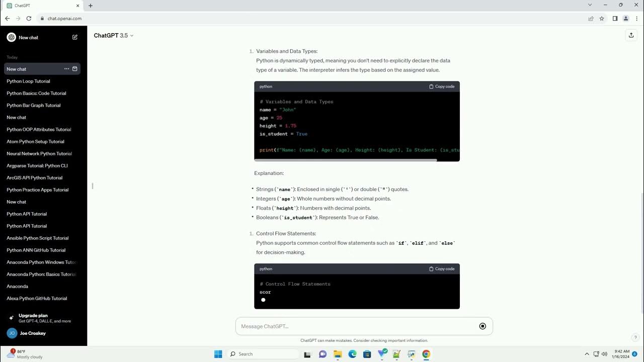Open Microsoft Store from the taskbar
Image resolution: width=644 pixels, height=362 pixels.
point(367,354)
